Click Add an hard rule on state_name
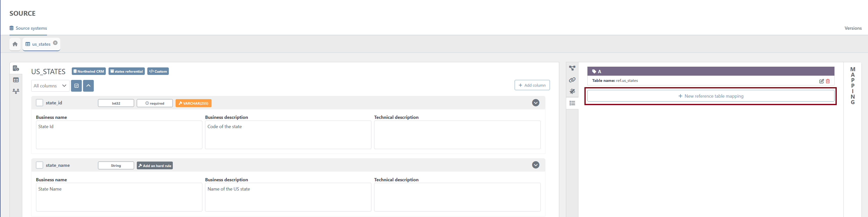This screenshot has height=217, width=868. (x=155, y=166)
